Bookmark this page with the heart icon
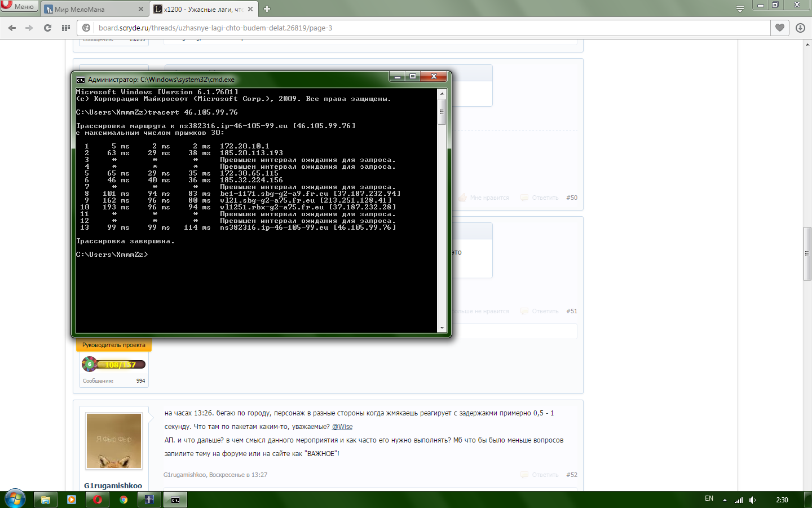Screen dimensions: 812x508 [x=780, y=28]
